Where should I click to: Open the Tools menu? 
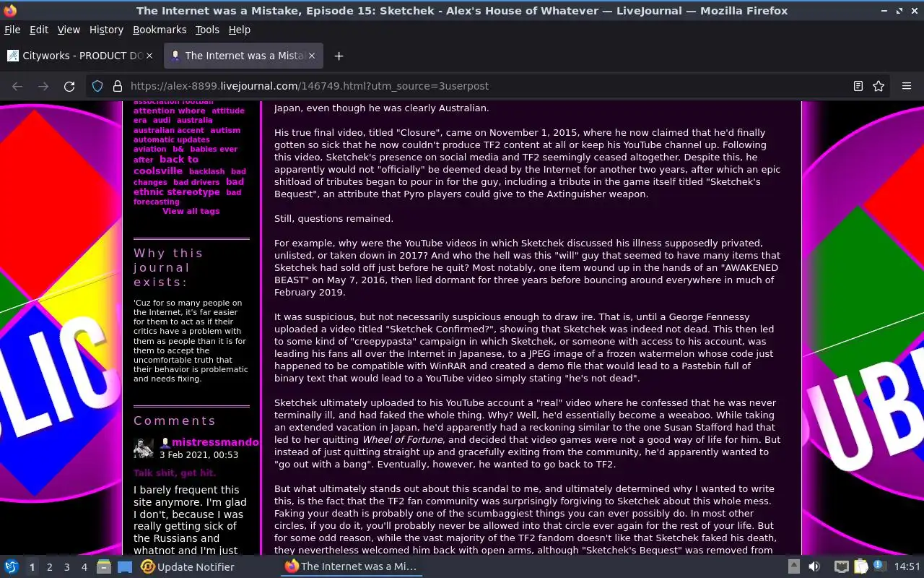(x=207, y=30)
